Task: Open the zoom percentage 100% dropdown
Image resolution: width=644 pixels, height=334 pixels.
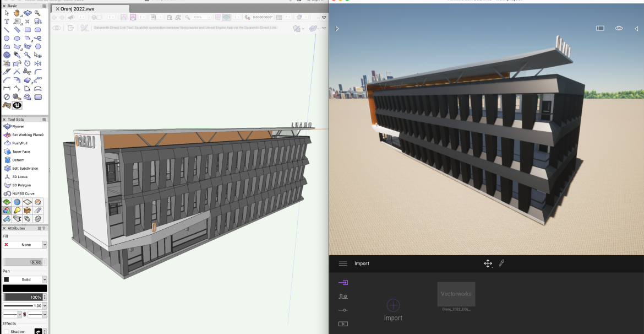Action: [x=209, y=17]
